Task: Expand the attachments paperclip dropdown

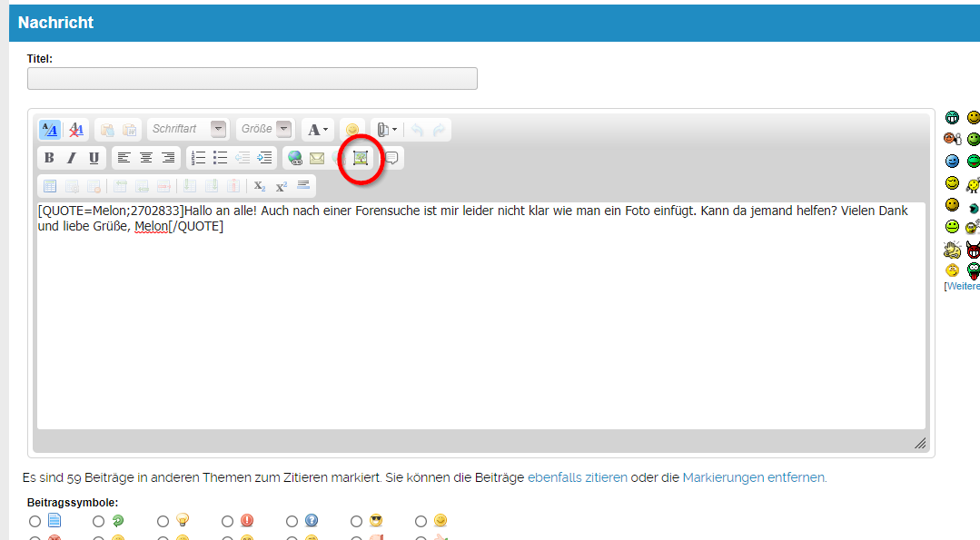Action: tap(387, 130)
